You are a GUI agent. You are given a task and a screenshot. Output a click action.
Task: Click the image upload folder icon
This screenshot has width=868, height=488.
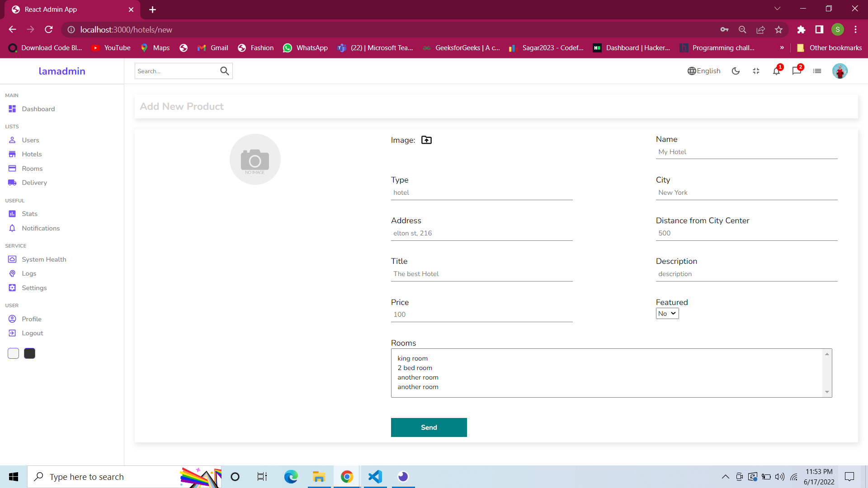click(x=426, y=140)
